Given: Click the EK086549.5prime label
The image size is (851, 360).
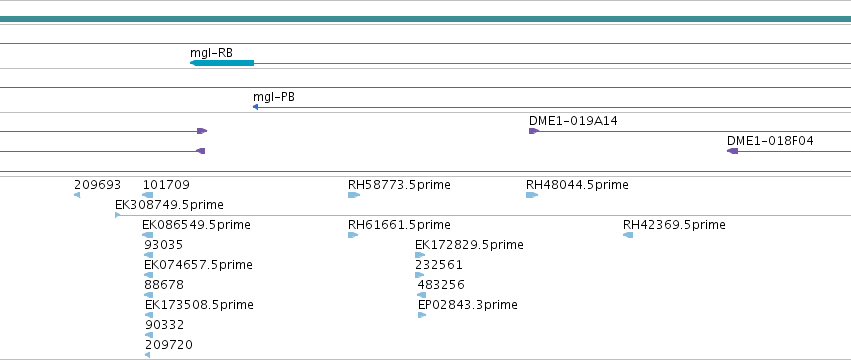Looking at the screenshot, I should 196,225.
